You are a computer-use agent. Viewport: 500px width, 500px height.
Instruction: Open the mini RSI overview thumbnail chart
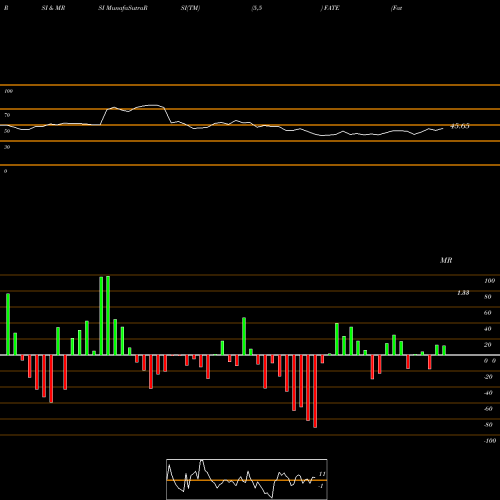tap(247, 479)
